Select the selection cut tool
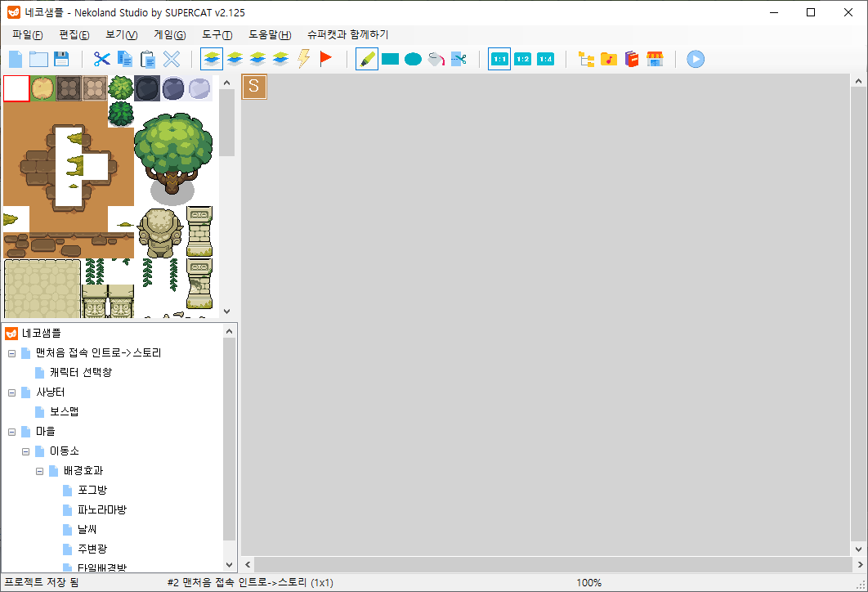 pos(459,59)
